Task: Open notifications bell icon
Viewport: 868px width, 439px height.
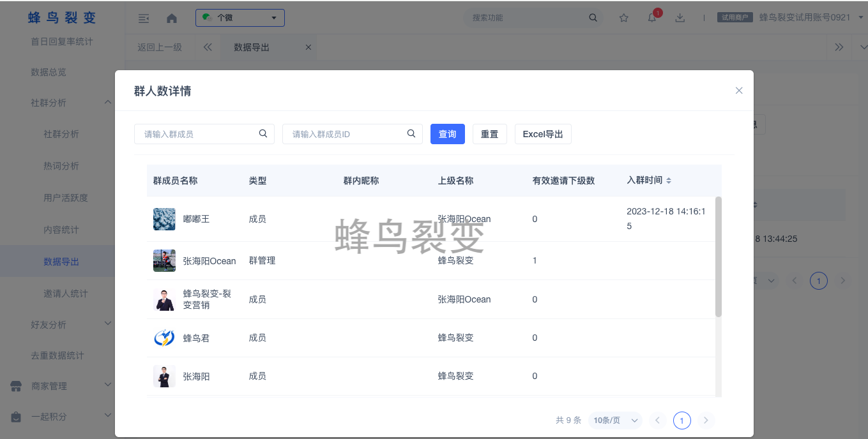Action: tap(652, 18)
